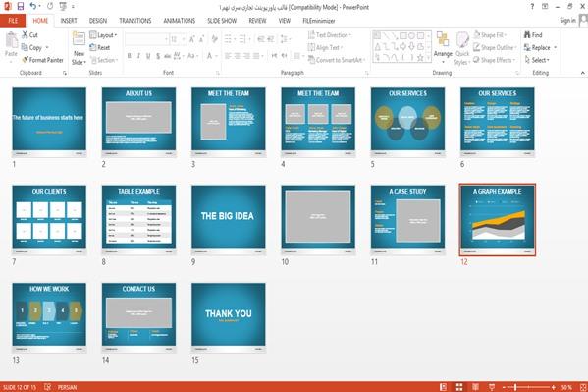
Task: Open the Select dropdown in Editing group
Action: click(x=537, y=60)
